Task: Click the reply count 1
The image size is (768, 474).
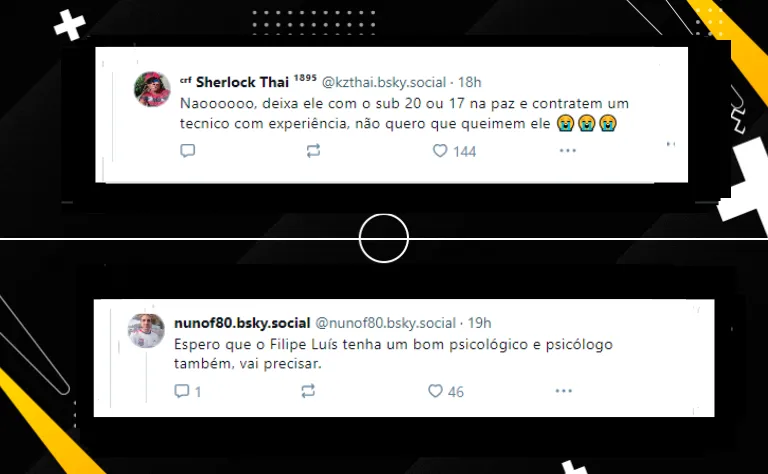Action: (x=198, y=392)
